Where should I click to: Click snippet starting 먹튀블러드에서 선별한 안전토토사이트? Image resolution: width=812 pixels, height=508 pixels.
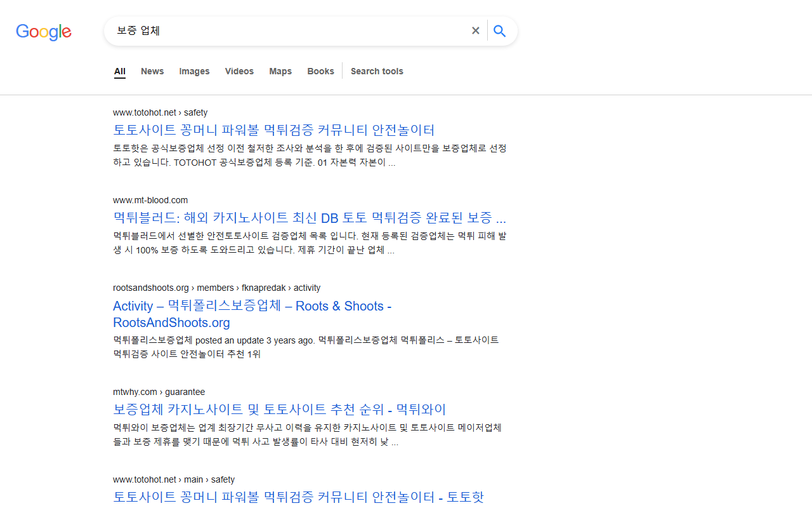(310, 243)
